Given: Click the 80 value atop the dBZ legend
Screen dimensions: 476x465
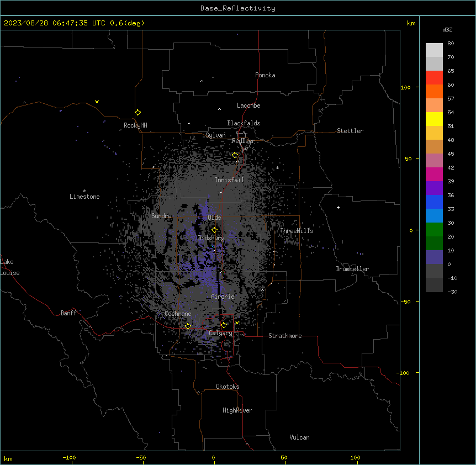Looking at the screenshot, I should (x=451, y=44).
